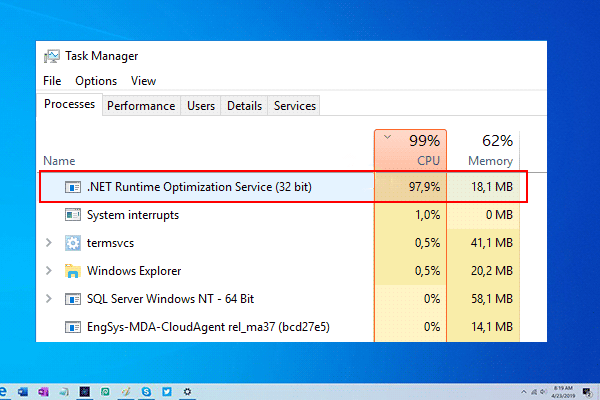Viewport: 600px width, 400px height.
Task: Click the Task Manager title bar icon
Action: click(51, 56)
